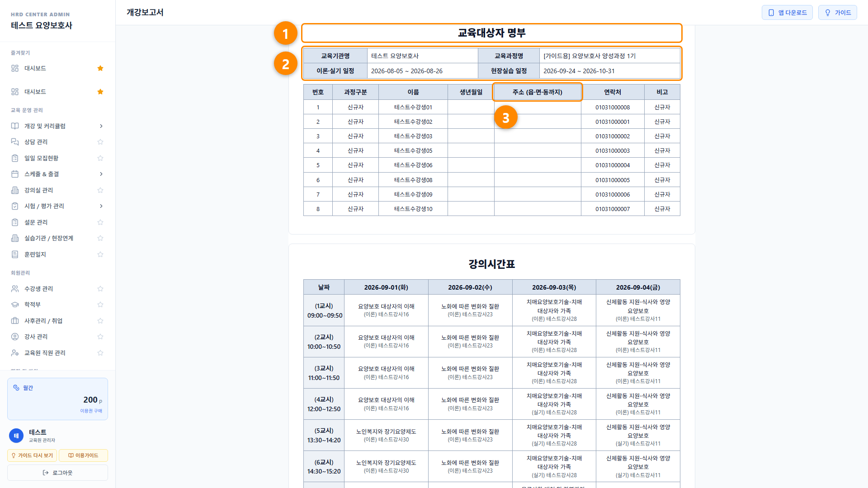Click the 테 user avatar circle
Screen dimensions: 868x488
click(16, 436)
